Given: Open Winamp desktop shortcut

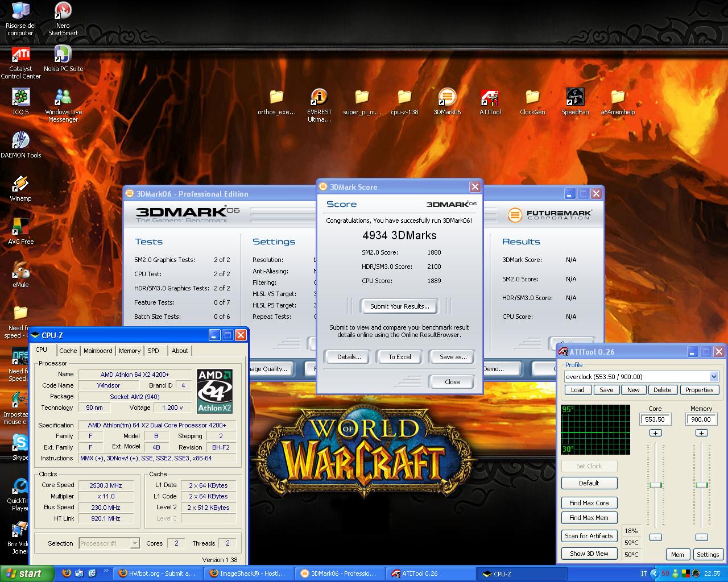Looking at the screenshot, I should click(x=21, y=189).
